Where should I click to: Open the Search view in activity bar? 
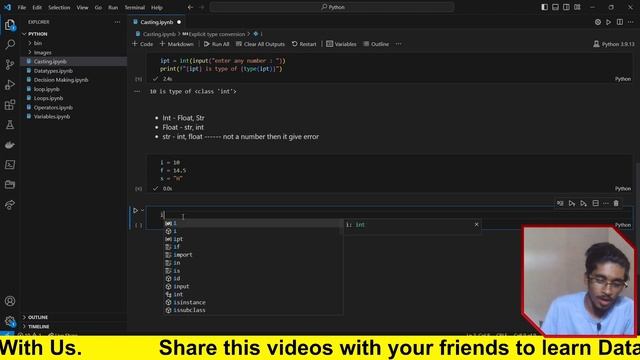click(10, 44)
